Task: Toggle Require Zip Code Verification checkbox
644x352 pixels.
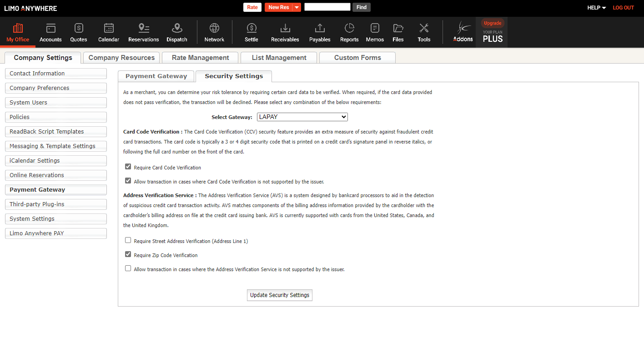Action: point(128,254)
